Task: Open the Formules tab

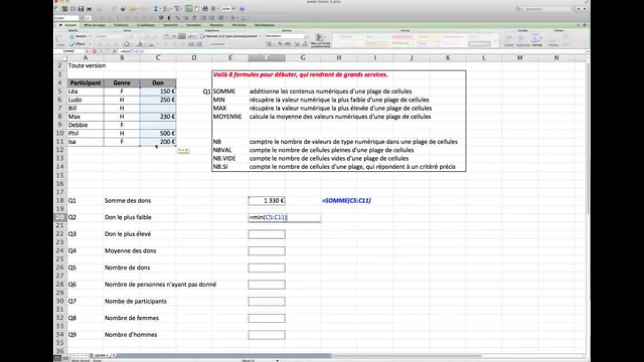Action: coord(194,25)
